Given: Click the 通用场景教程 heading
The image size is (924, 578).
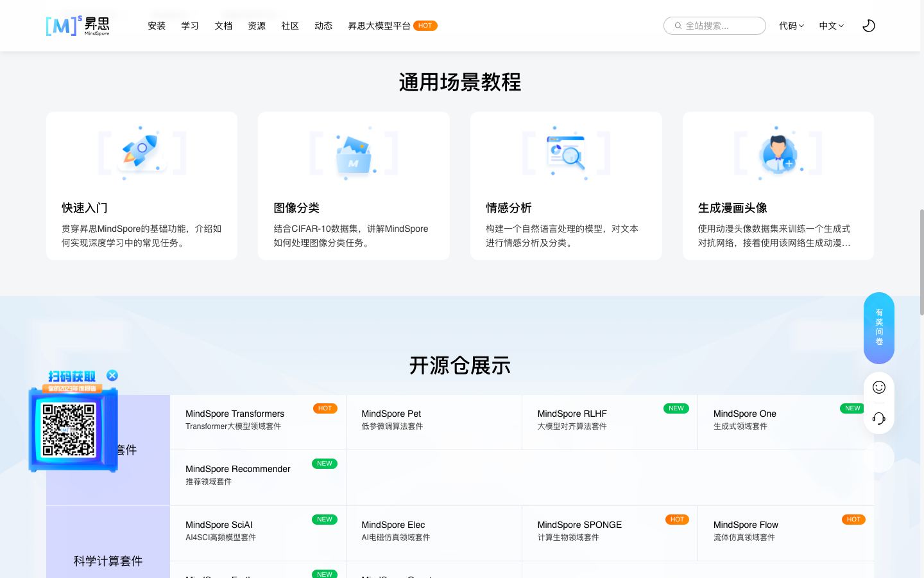Looking at the screenshot, I should click(x=460, y=82).
